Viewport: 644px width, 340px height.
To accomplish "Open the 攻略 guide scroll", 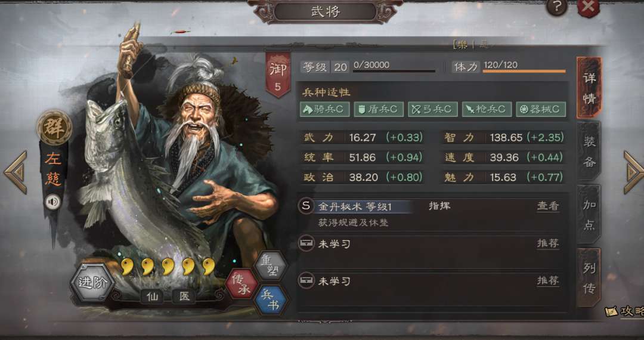I will pos(625,311).
